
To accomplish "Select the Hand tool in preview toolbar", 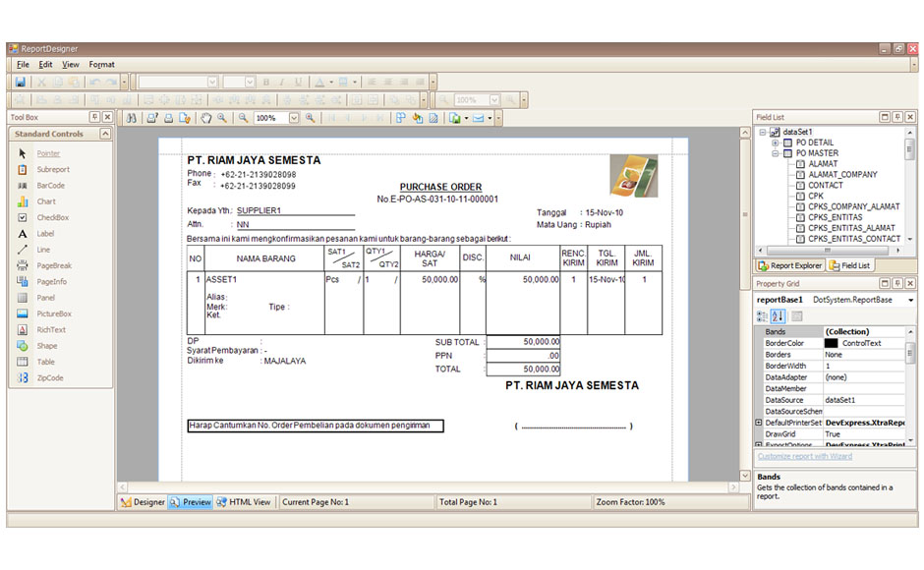I will (206, 118).
